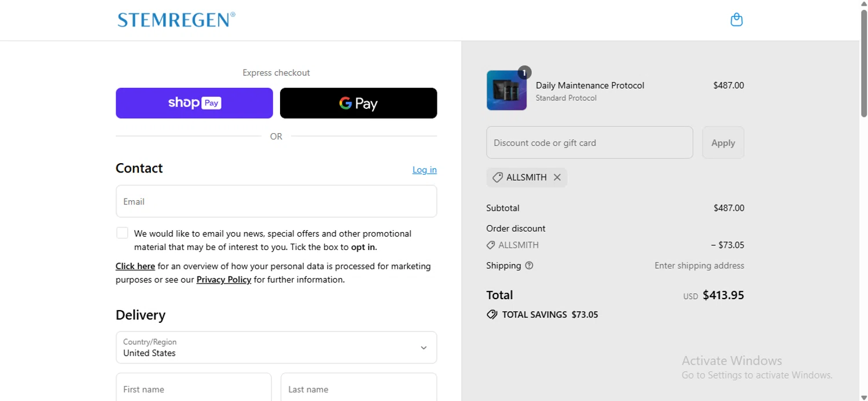Click the Express checkout label
The width and height of the screenshot is (868, 401).
(x=276, y=73)
